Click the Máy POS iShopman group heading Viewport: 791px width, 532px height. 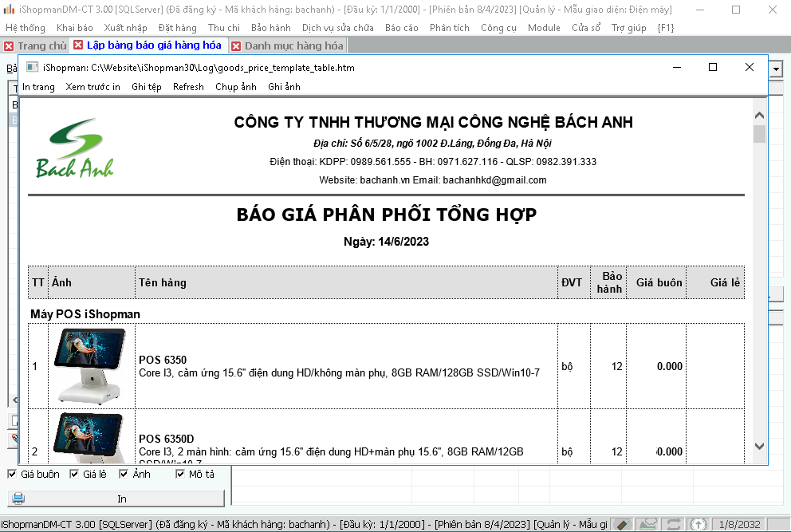click(x=85, y=314)
